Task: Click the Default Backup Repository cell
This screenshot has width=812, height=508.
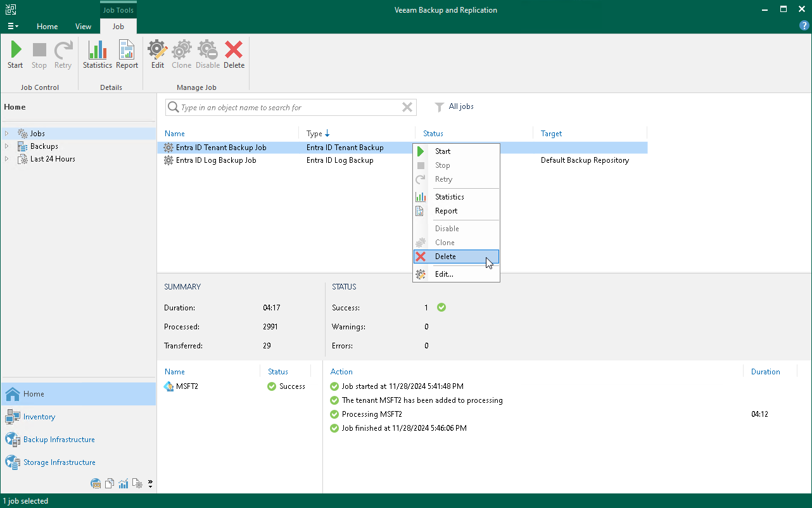Action: [x=585, y=160]
